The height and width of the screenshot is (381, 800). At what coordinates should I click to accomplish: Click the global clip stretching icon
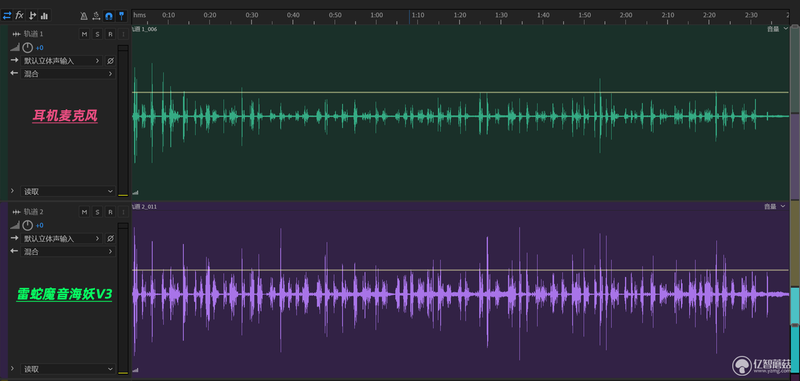click(96, 16)
